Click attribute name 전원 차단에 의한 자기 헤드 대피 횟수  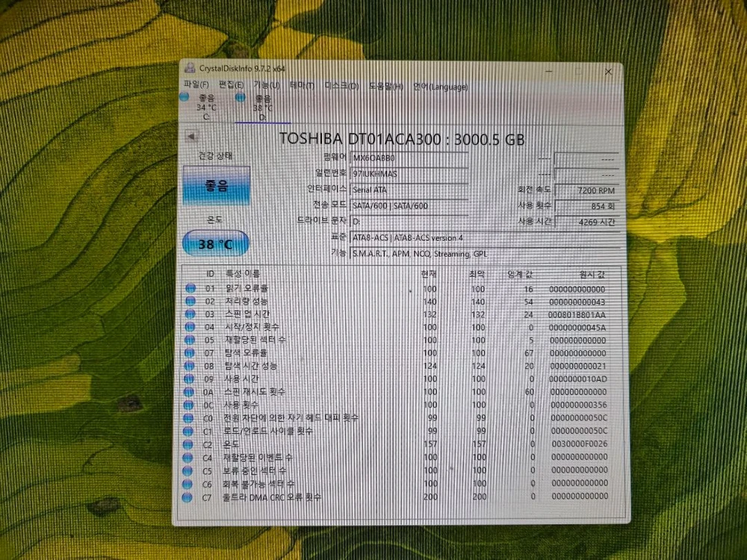(x=291, y=417)
